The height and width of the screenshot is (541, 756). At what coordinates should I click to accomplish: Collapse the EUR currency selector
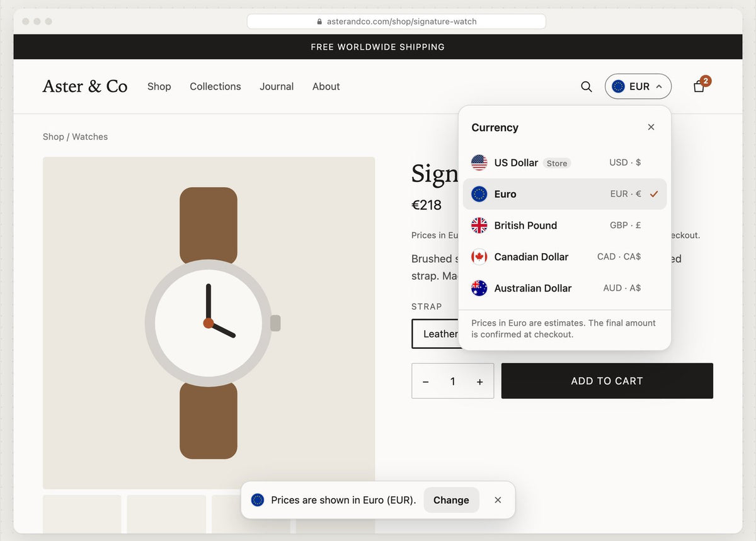point(638,87)
